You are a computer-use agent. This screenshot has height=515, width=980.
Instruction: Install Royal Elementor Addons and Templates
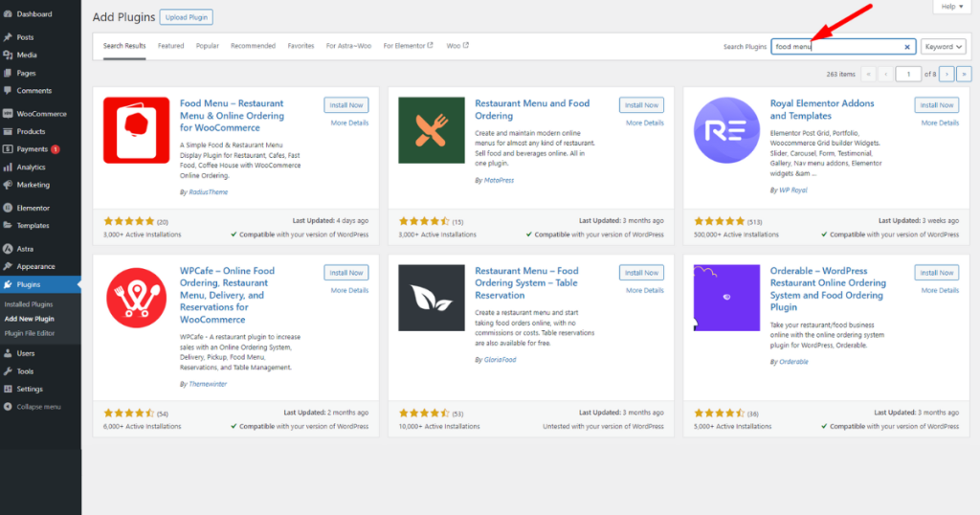(x=936, y=105)
